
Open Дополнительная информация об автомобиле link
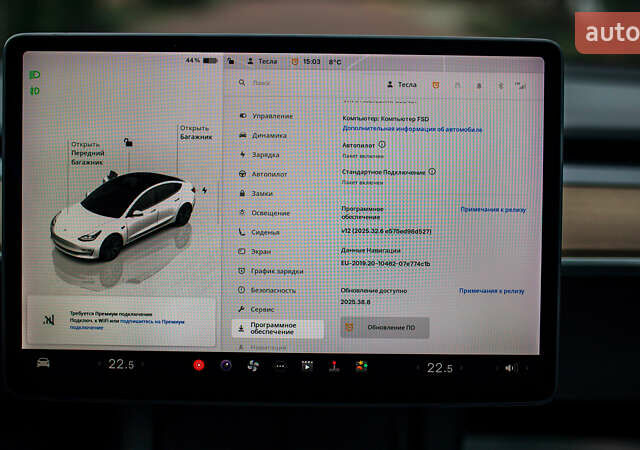pyautogui.click(x=412, y=129)
